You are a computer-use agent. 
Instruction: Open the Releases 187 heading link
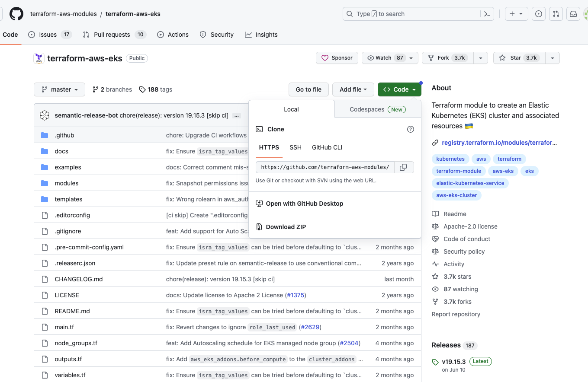454,345
